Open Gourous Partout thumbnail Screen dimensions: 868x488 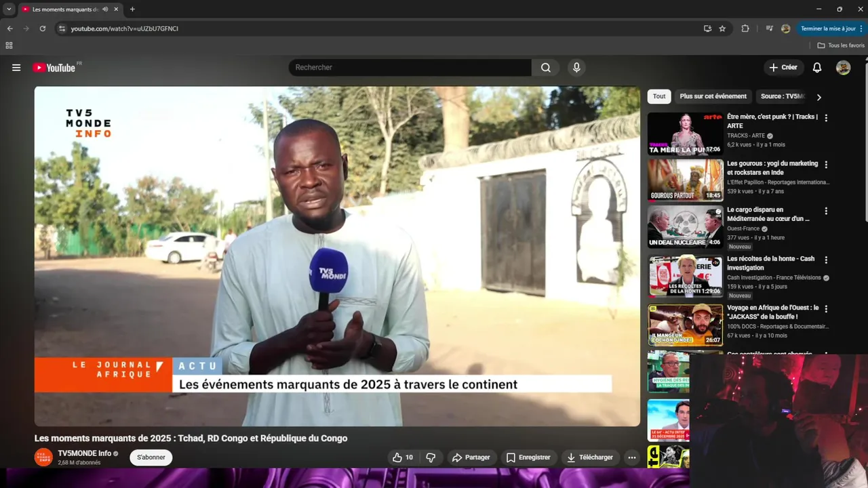coord(685,180)
